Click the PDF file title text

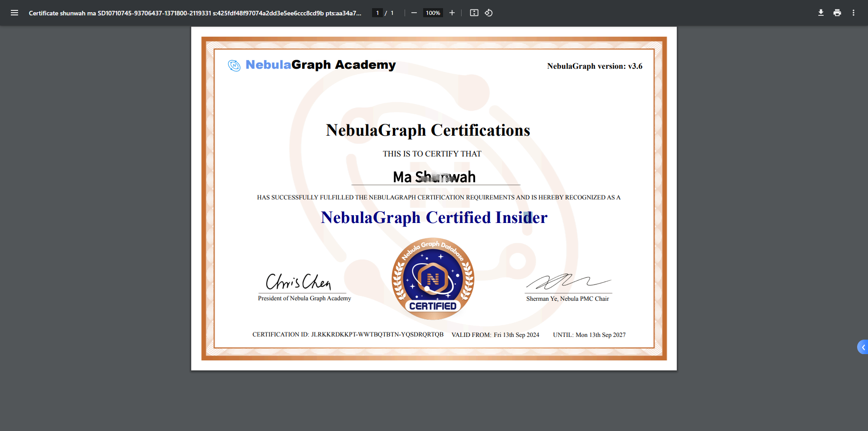pos(195,13)
